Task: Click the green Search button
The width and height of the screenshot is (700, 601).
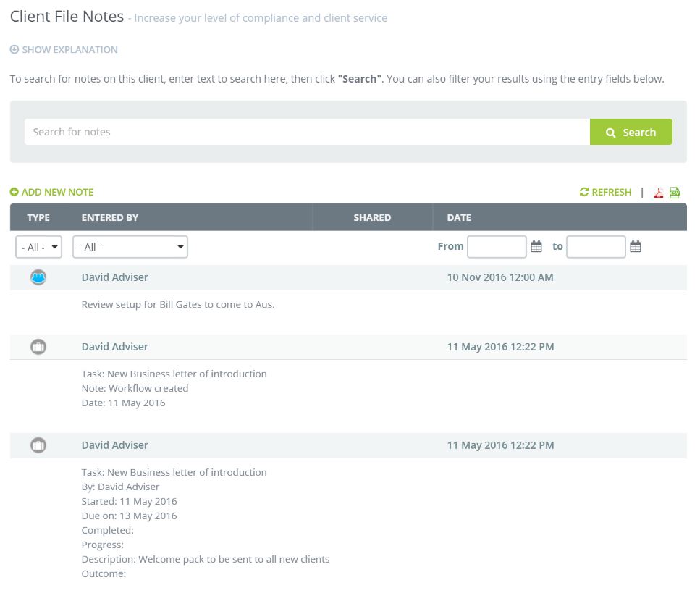Action: 631,132
